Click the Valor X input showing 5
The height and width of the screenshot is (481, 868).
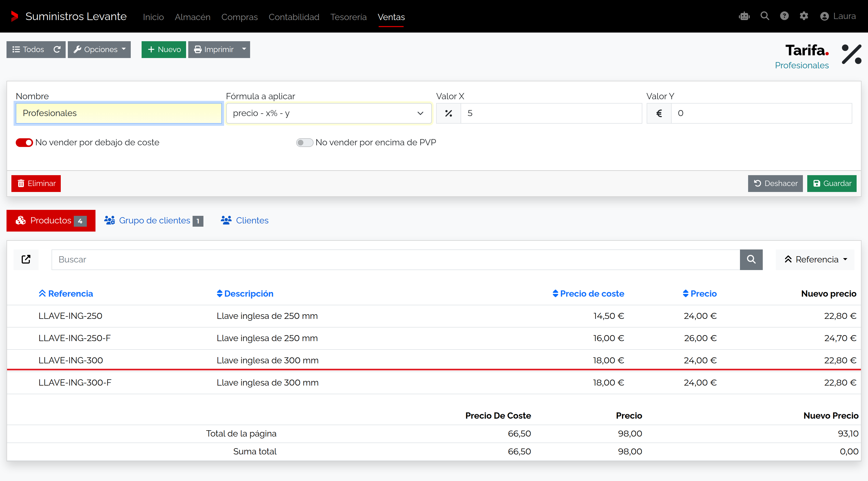(551, 114)
